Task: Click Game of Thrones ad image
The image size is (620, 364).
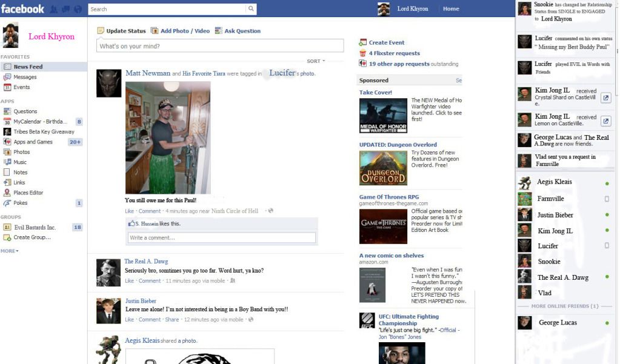Action: click(x=383, y=227)
